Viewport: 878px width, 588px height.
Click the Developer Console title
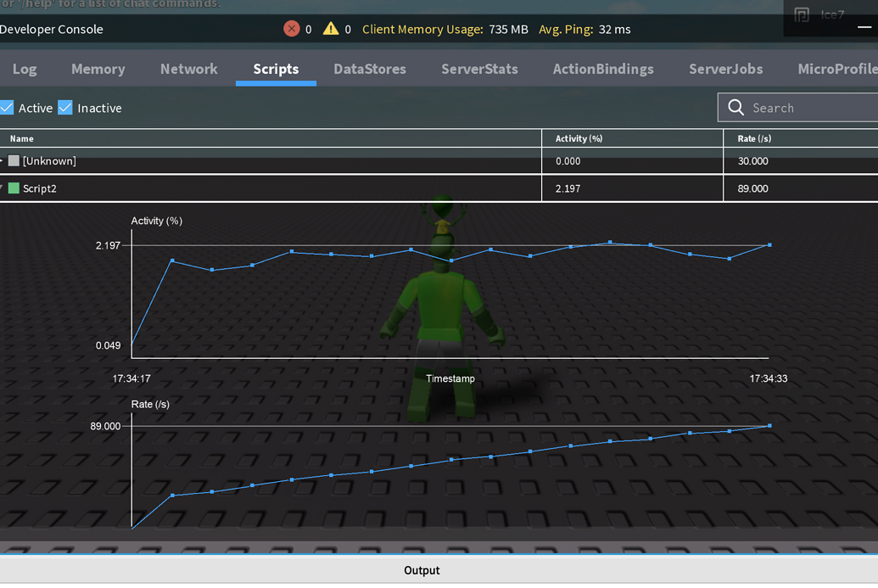point(51,29)
